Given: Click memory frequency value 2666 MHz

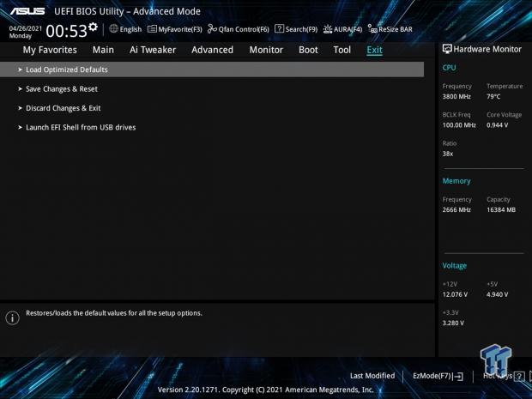Looking at the screenshot, I should [456, 209].
